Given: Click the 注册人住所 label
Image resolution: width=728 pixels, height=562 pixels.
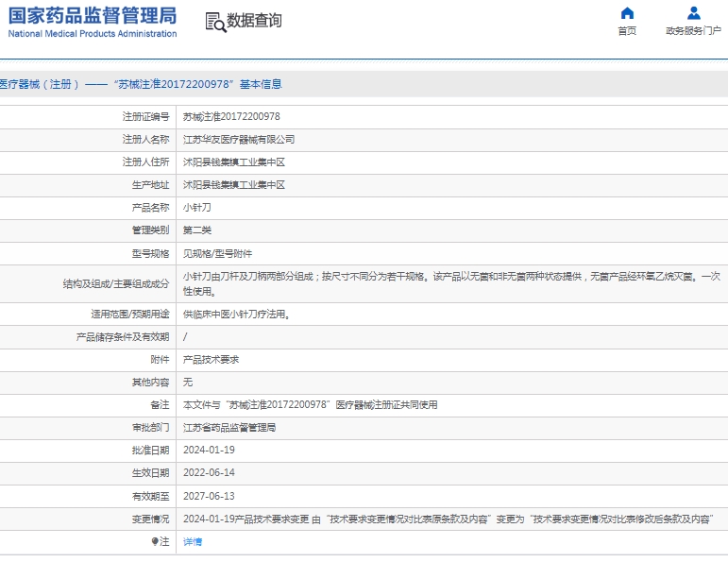Looking at the screenshot, I should click(x=145, y=162).
